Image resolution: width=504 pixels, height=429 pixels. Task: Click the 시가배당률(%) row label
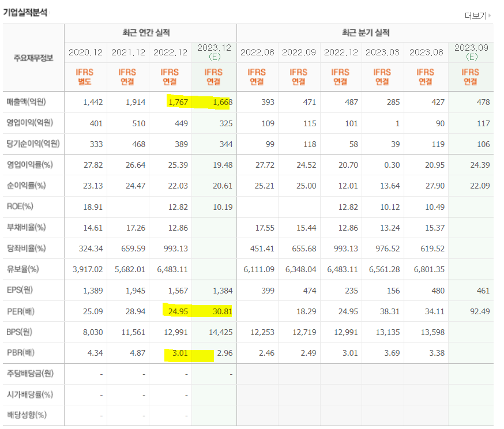30,394
